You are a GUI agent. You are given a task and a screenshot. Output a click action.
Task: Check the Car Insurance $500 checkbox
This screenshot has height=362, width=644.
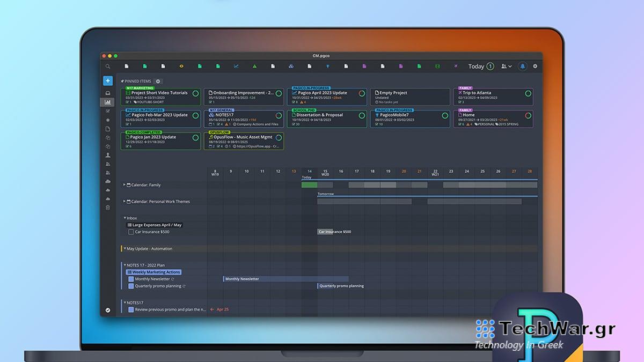[x=131, y=232]
